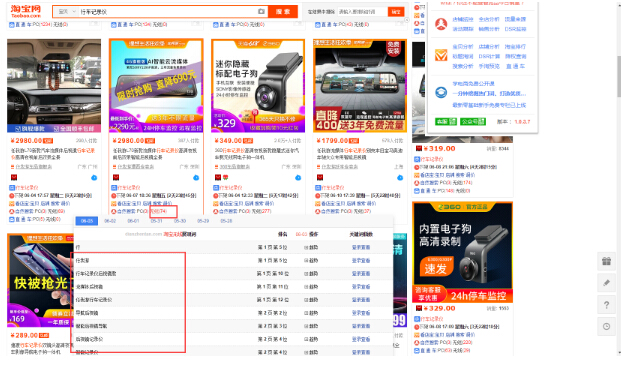The width and height of the screenshot is (621, 367).
Task: Click the camera image-search icon in search bar
Action: click(261, 11)
